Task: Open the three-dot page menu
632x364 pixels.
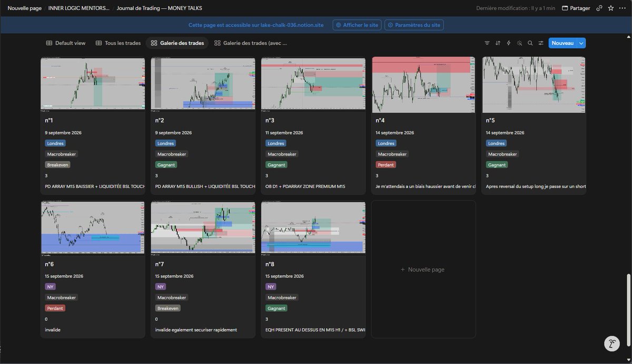Action: tap(621, 8)
